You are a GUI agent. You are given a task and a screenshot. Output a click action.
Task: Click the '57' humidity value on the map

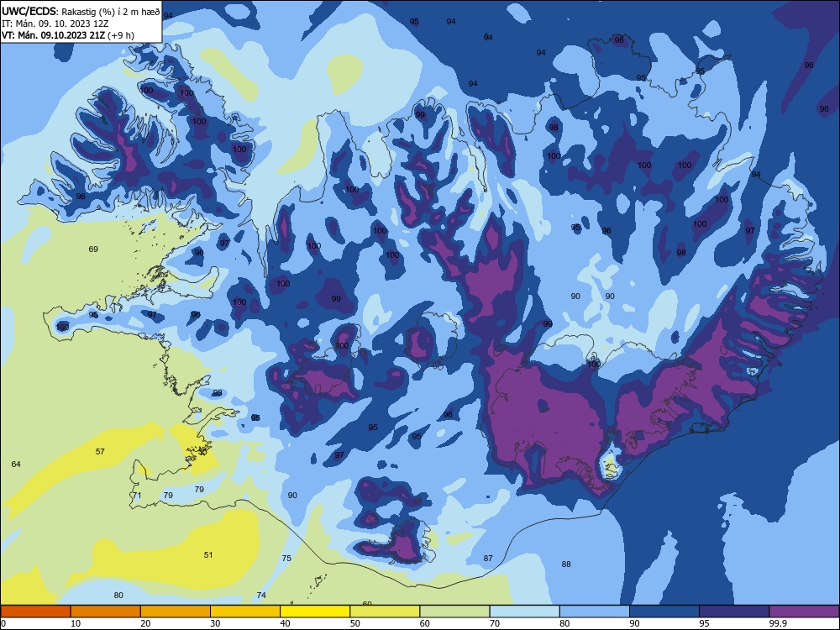coord(100,452)
